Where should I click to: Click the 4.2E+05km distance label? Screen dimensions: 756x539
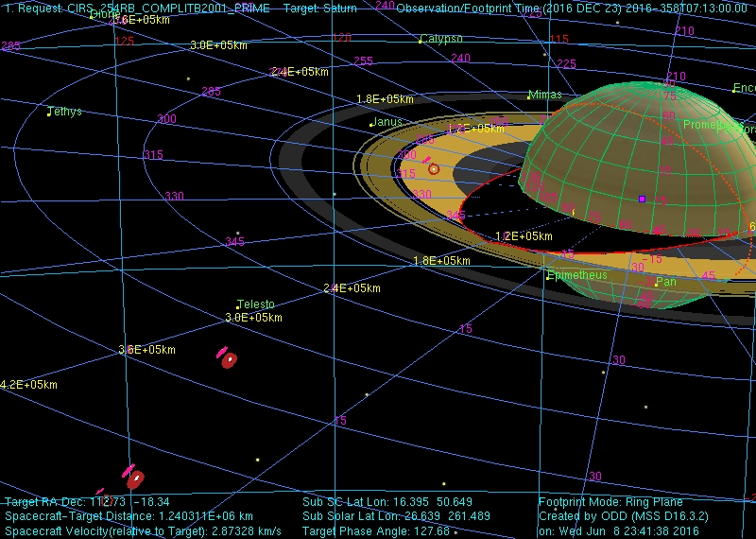coord(28,385)
